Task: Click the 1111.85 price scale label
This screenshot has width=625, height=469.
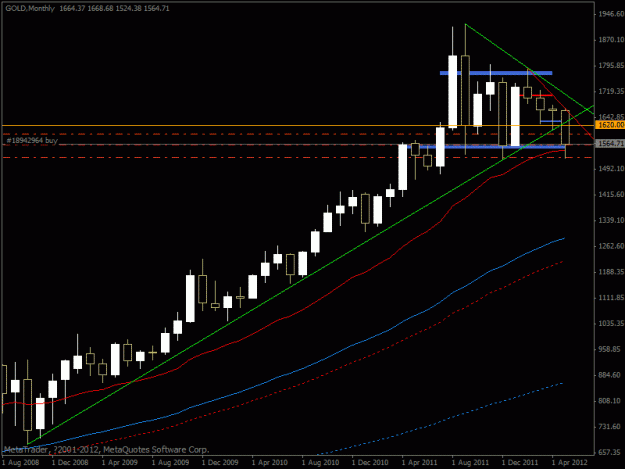Action: 611,298
